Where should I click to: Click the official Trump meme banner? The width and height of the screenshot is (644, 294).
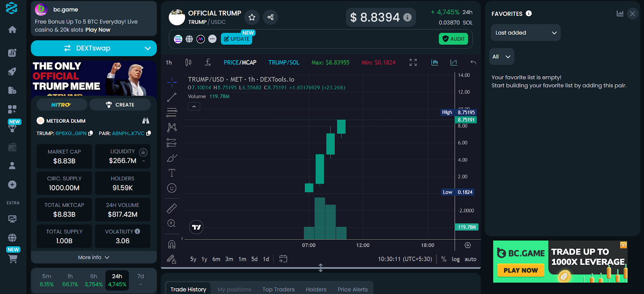[x=94, y=78]
